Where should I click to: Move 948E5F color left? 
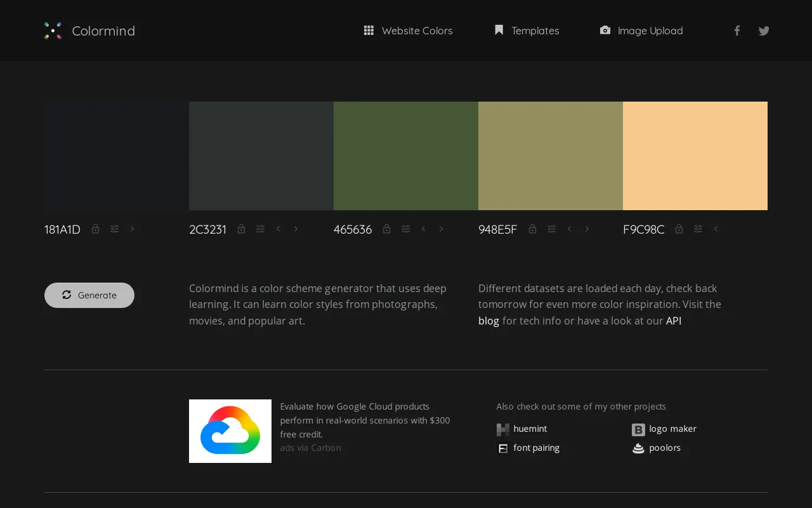point(569,229)
